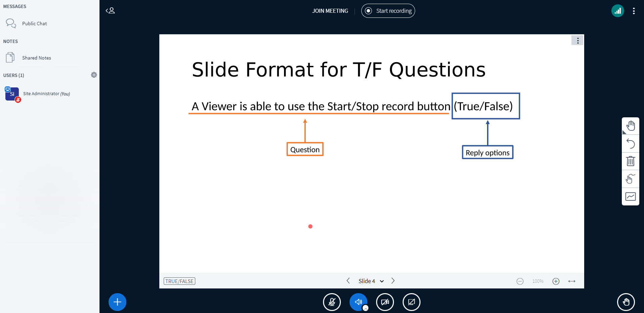Open the manage users gear icon
This screenshot has height=313, width=644.
coord(94,75)
